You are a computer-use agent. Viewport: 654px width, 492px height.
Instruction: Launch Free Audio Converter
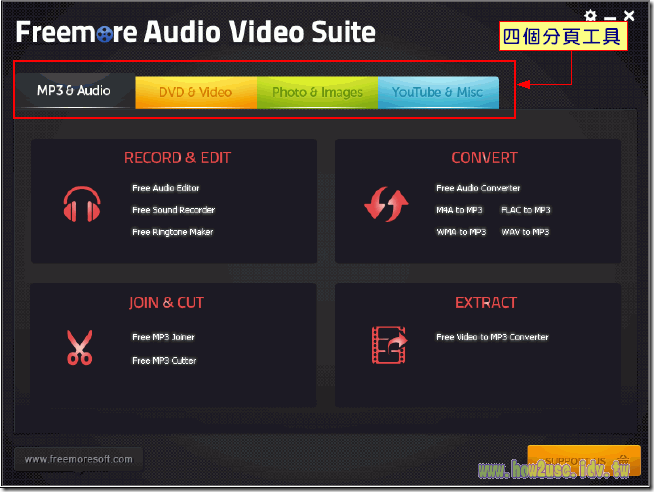coord(478,188)
